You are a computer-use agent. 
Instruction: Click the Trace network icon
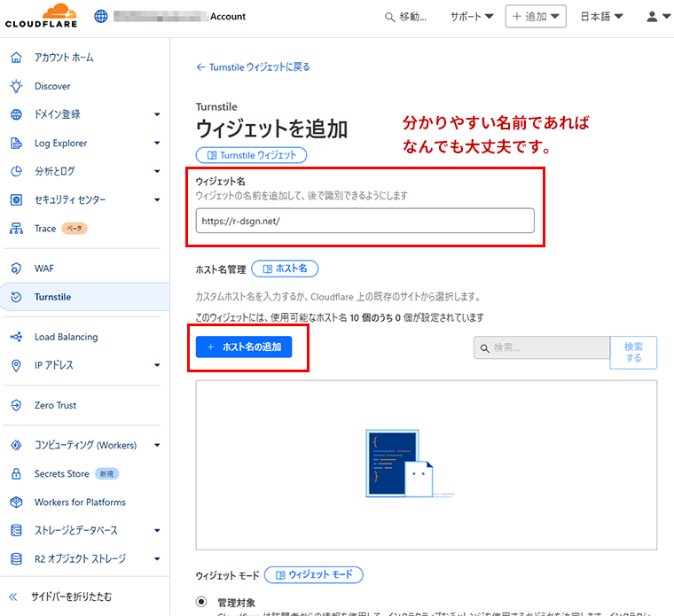pos(16,228)
